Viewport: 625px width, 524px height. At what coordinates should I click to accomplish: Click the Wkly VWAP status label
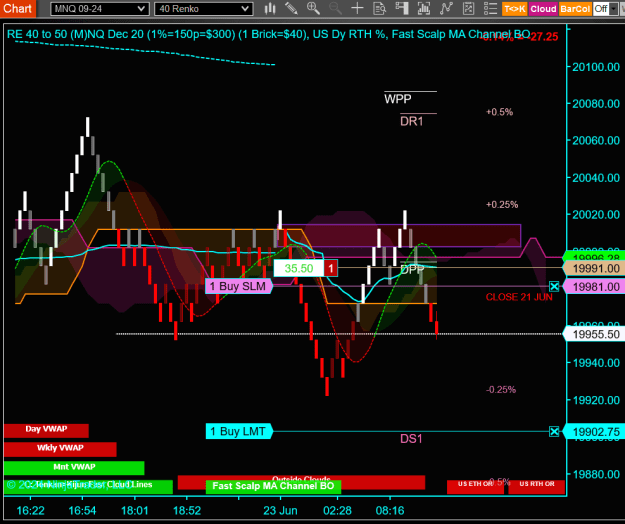click(x=60, y=448)
